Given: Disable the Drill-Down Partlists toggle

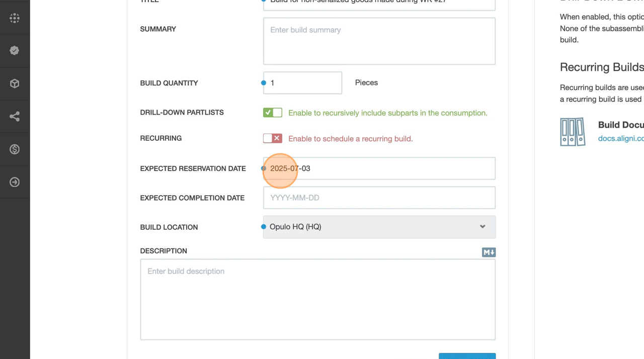Looking at the screenshot, I should pos(273,113).
